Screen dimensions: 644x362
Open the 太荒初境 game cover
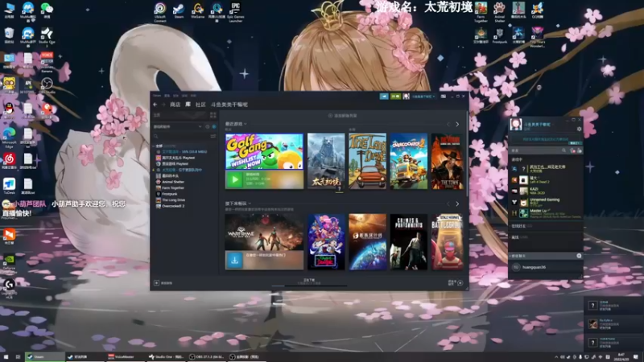[326, 161]
